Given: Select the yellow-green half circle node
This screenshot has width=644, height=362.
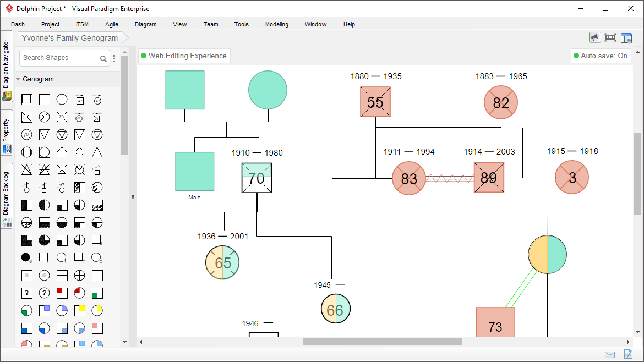Looking at the screenshot, I should point(547,255).
